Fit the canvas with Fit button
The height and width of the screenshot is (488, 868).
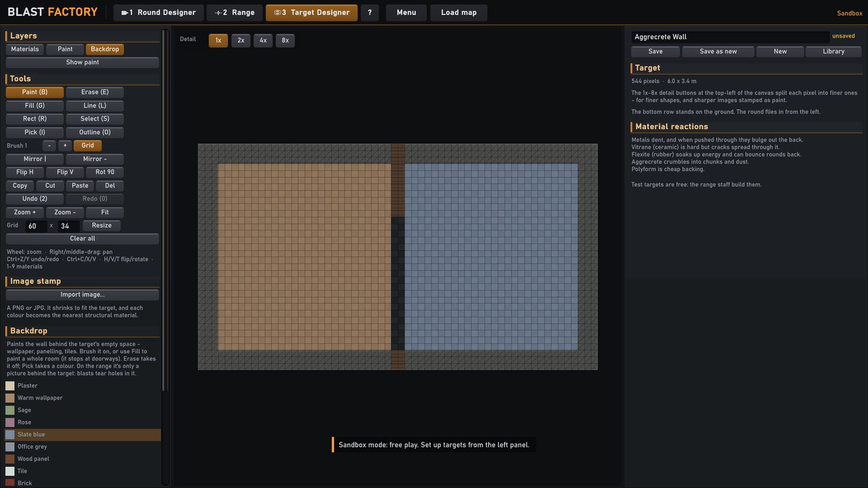pos(105,213)
